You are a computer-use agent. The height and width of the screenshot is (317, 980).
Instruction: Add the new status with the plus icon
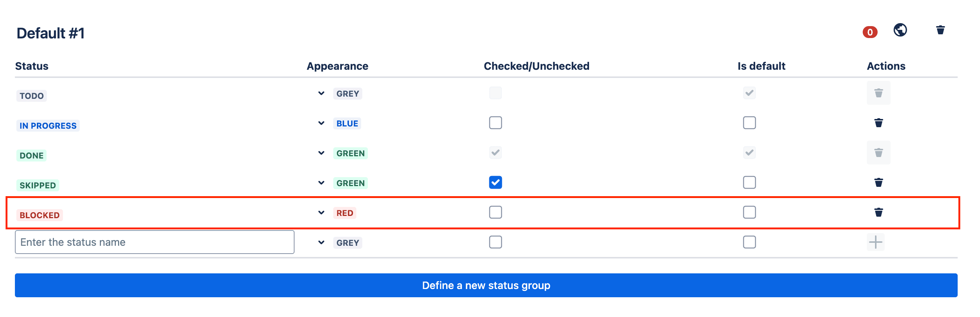pyautogui.click(x=876, y=242)
